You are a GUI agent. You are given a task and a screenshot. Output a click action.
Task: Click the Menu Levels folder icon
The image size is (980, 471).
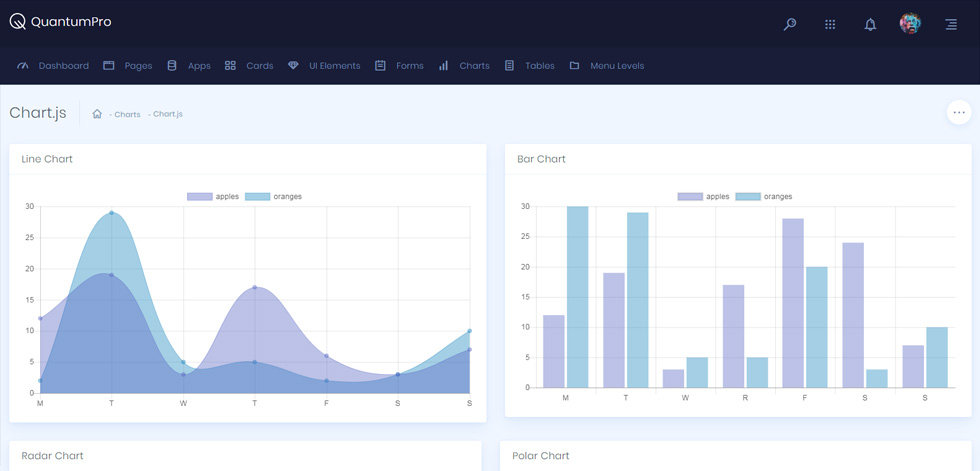[x=574, y=66]
